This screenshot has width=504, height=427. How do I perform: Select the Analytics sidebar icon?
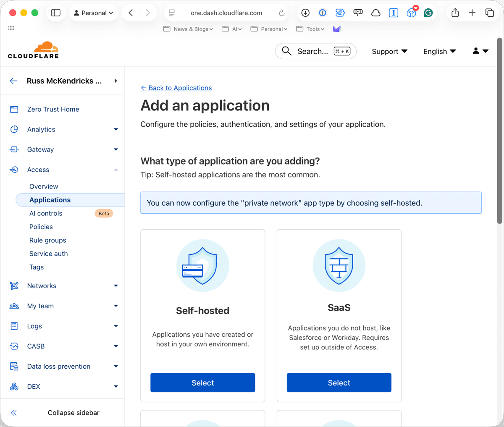pos(14,129)
